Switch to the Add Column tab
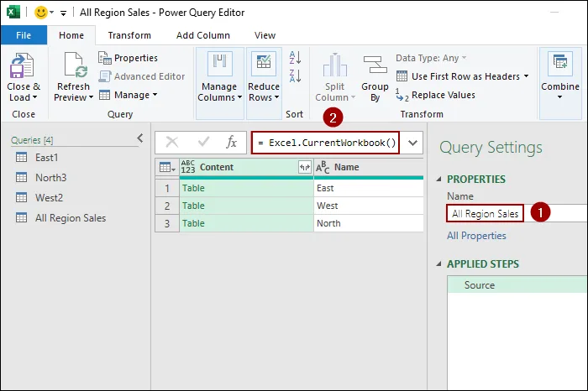This screenshot has height=391, width=588. 203,35
